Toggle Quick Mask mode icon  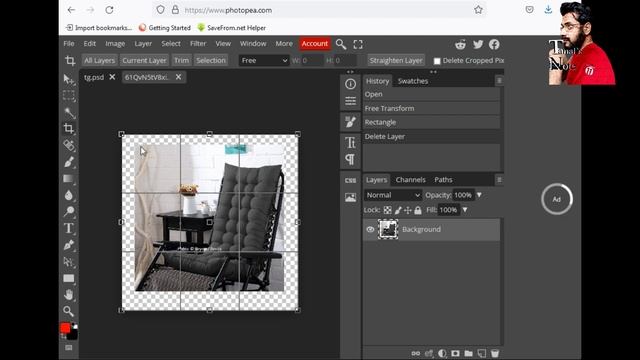tap(69, 348)
